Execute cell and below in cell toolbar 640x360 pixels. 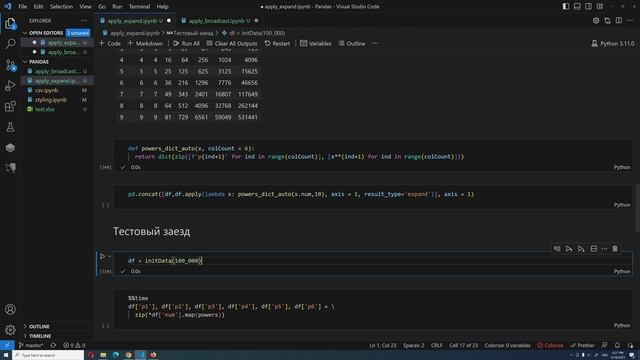click(581, 249)
